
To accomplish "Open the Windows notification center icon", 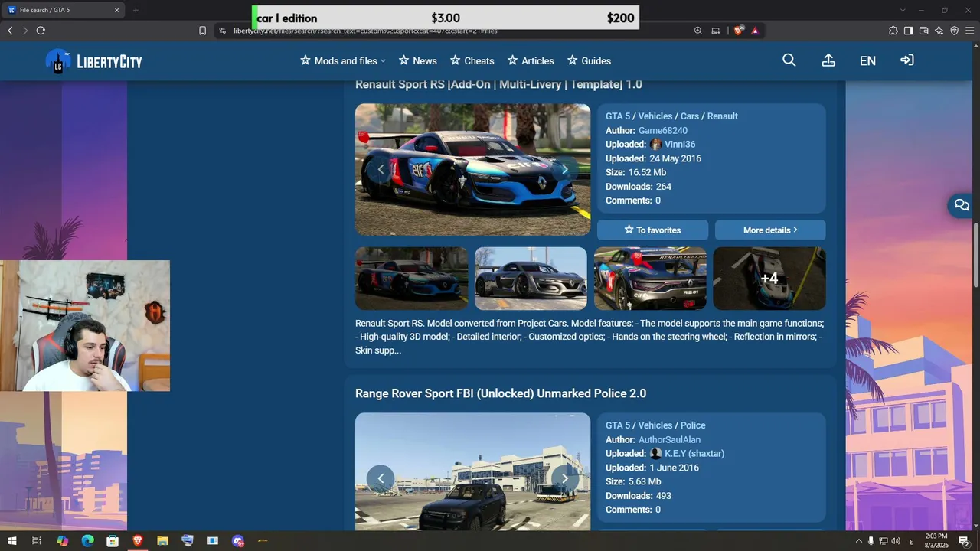I will [965, 541].
